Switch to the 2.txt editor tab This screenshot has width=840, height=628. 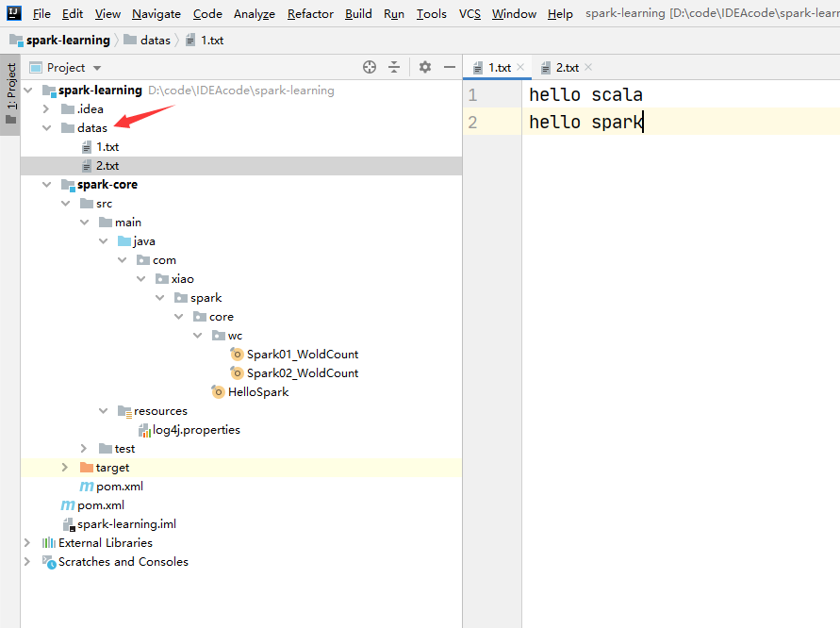(x=567, y=68)
